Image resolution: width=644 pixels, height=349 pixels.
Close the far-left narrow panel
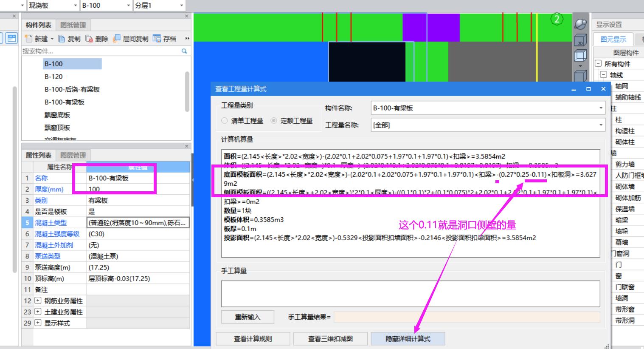[x=14, y=16]
